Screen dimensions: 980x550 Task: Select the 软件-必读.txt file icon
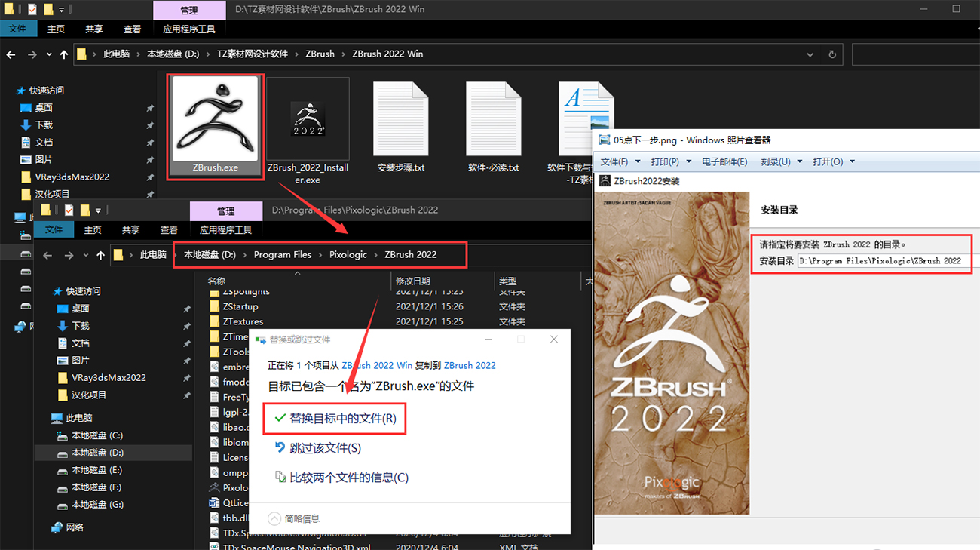coord(493,118)
